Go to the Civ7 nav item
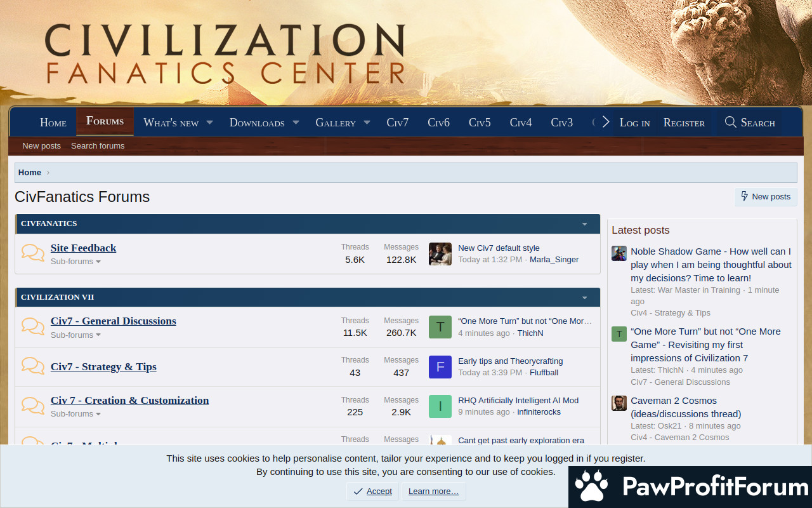This screenshot has width=812, height=508. 398,123
